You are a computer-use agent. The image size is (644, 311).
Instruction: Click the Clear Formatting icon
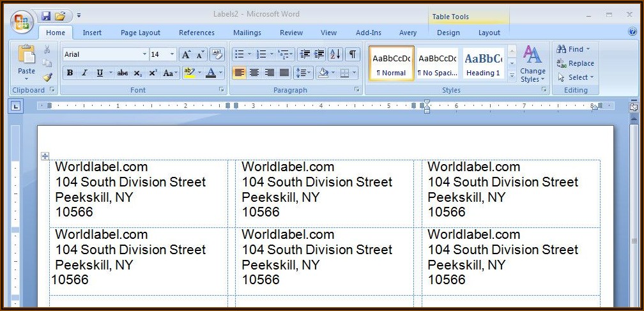coord(217,55)
